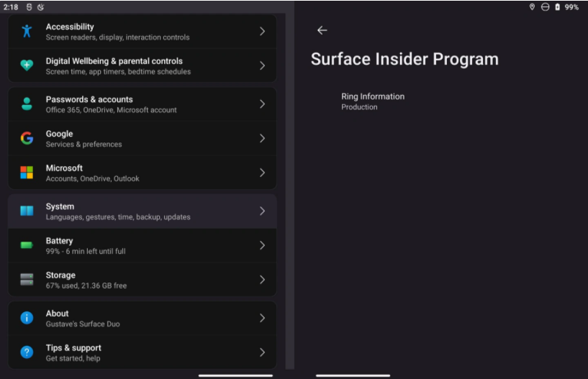Tap the do-not-disturb circle icon in status bar
This screenshot has height=379, width=588.
(546, 6)
